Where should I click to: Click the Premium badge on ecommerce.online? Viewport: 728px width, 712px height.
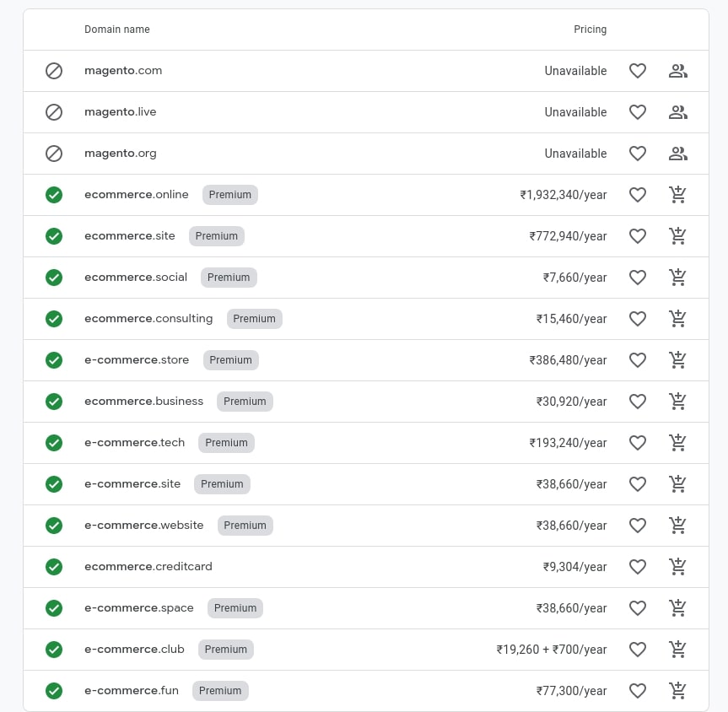pyautogui.click(x=229, y=195)
